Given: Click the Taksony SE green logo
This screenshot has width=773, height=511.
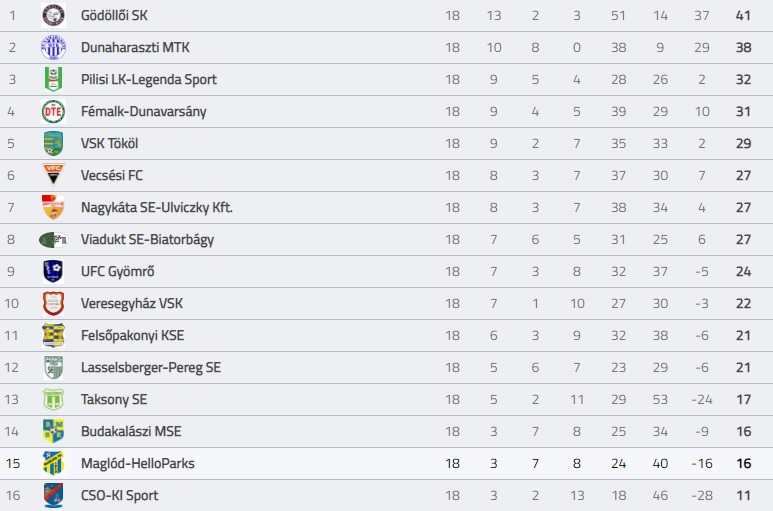Looking at the screenshot, I should click(x=53, y=399).
